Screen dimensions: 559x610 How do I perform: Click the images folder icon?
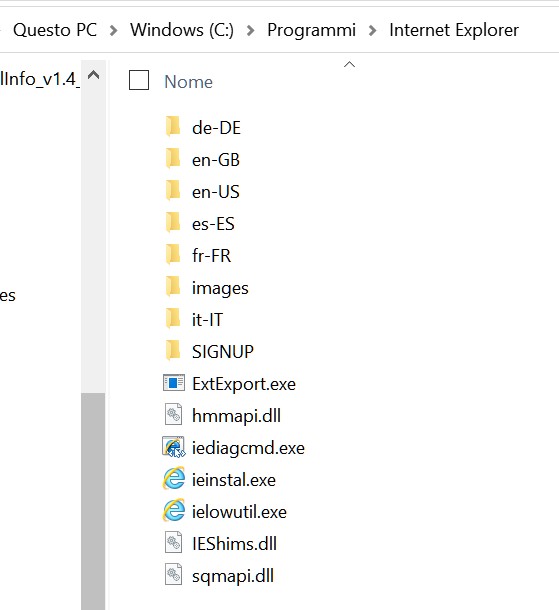pyautogui.click(x=173, y=287)
